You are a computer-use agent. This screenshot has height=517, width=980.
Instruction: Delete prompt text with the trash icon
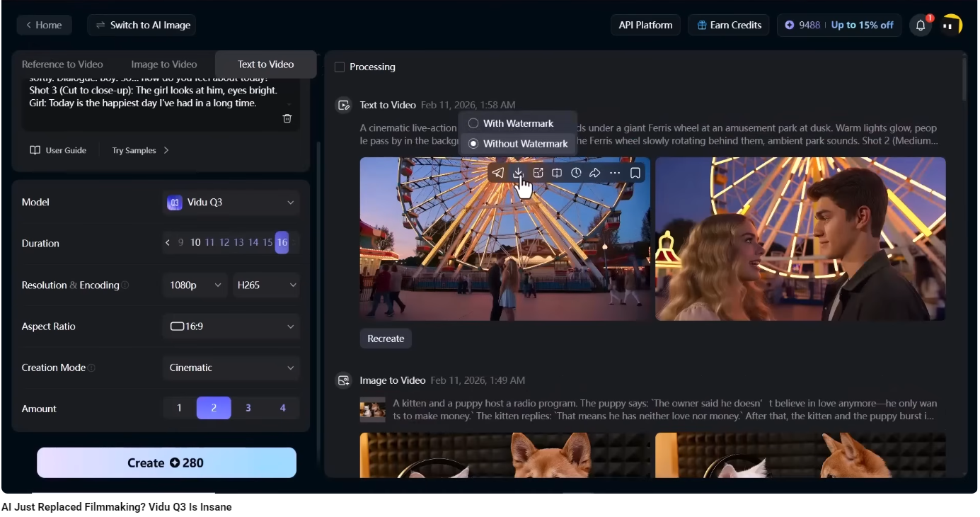point(287,118)
